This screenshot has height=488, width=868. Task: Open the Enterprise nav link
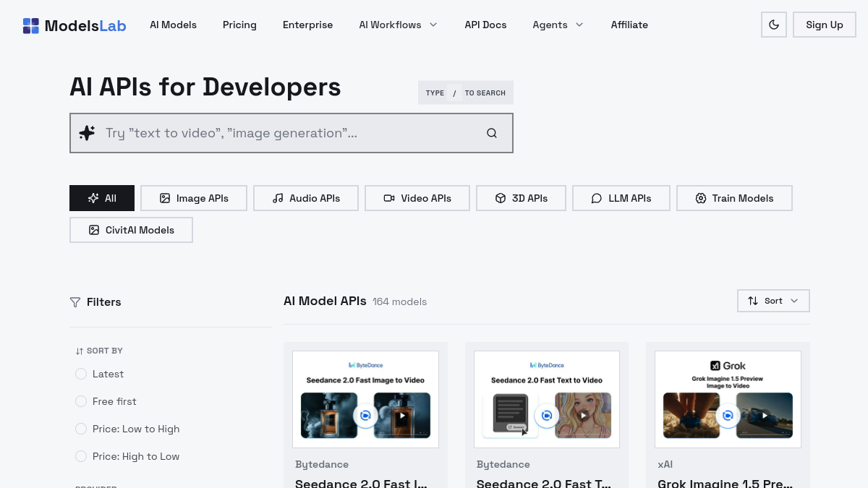click(x=308, y=25)
